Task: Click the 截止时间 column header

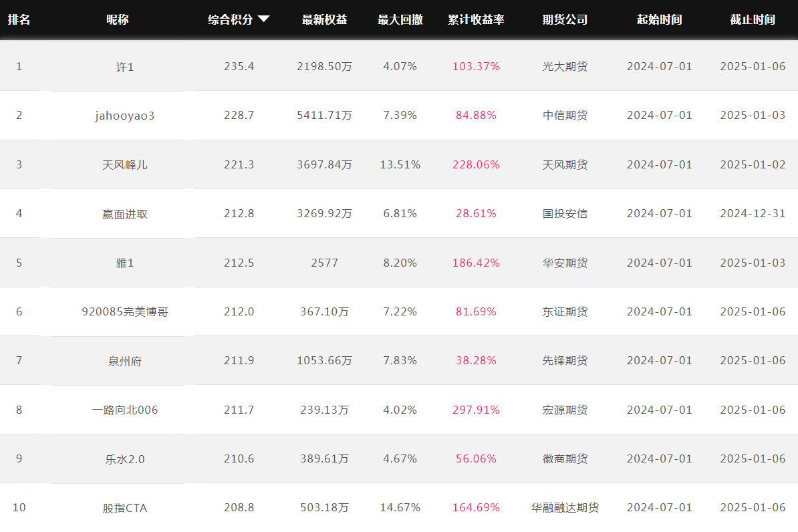Action: [753, 19]
